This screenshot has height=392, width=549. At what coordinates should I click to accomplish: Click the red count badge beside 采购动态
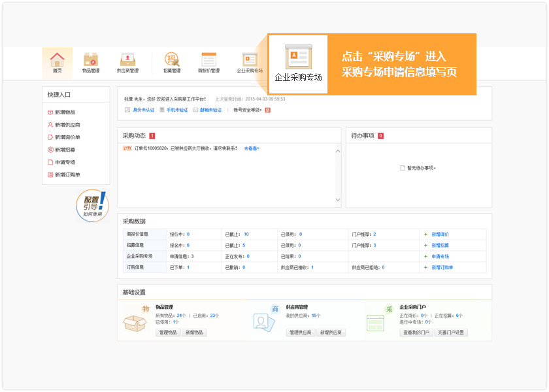pos(152,136)
